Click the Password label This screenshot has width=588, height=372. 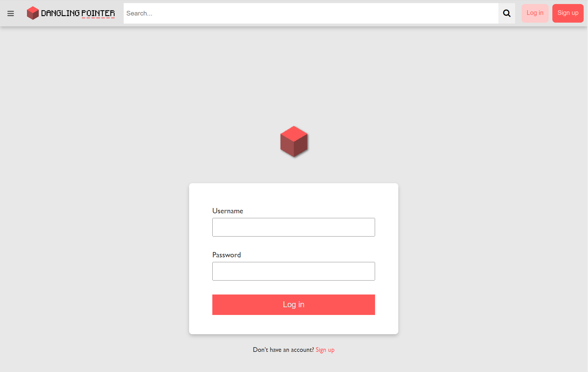(227, 255)
